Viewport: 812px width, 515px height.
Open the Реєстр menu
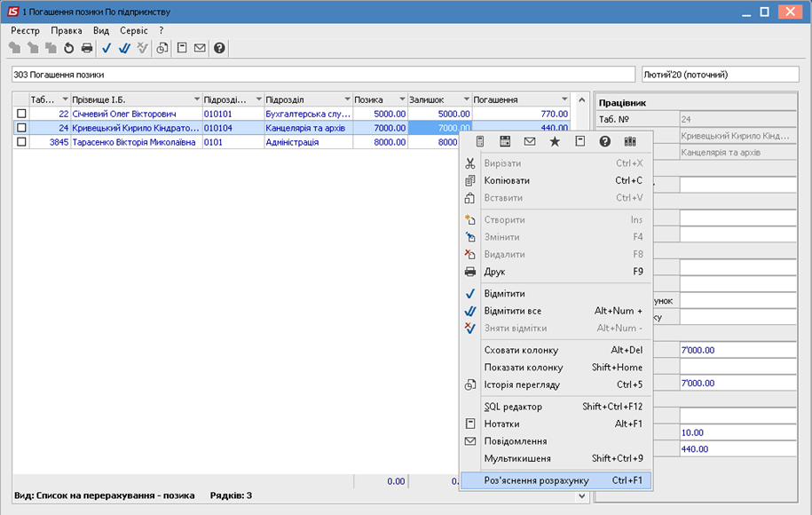pos(25,30)
